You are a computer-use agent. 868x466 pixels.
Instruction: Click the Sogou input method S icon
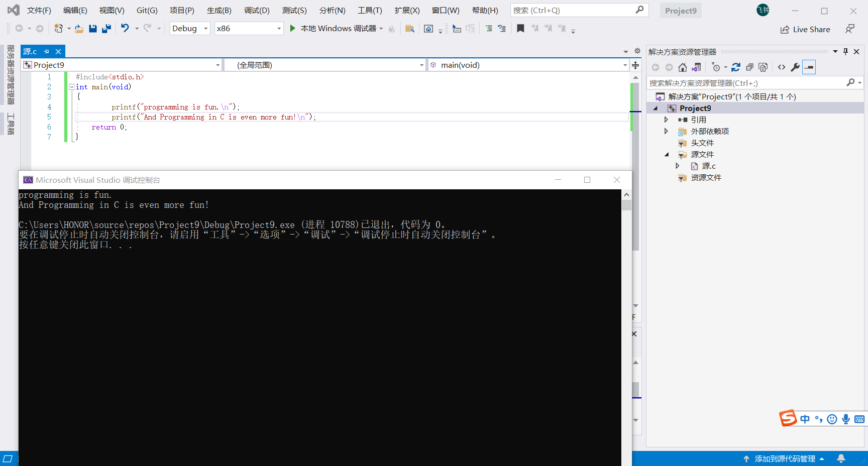(788, 418)
